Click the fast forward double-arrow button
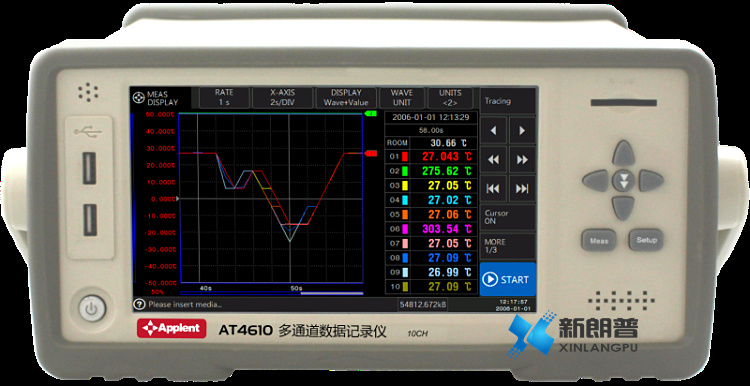The image size is (750, 386). 522,160
